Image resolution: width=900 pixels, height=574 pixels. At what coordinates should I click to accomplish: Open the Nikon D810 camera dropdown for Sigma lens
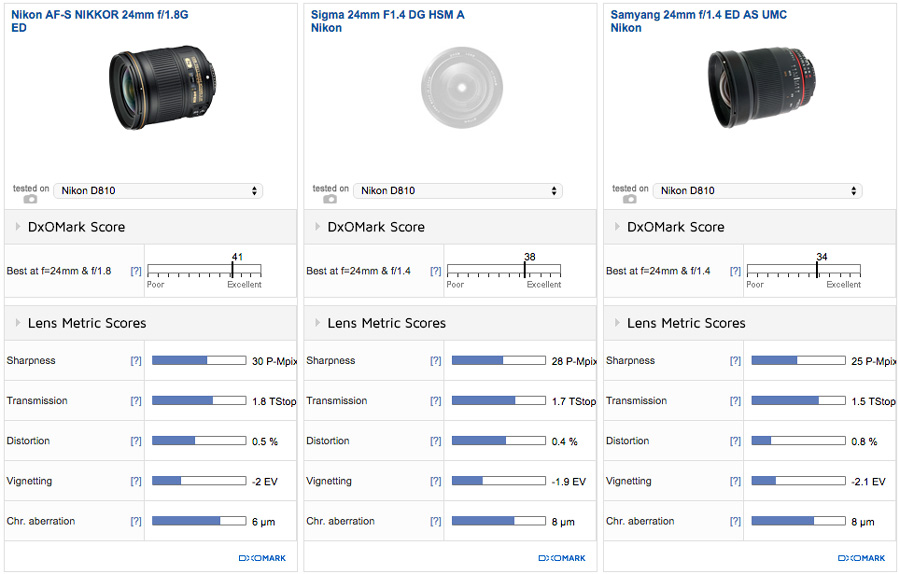(458, 191)
